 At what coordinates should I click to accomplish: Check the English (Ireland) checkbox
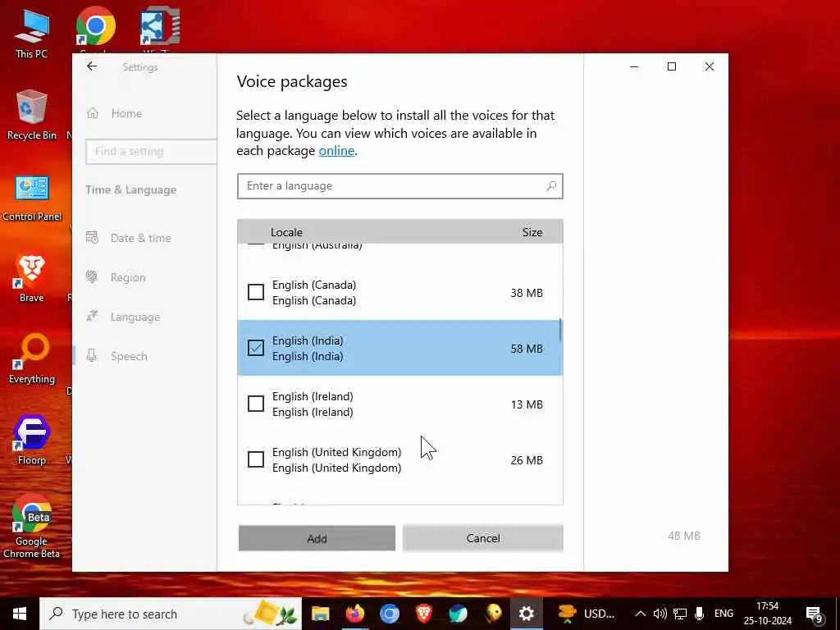pyautogui.click(x=256, y=404)
